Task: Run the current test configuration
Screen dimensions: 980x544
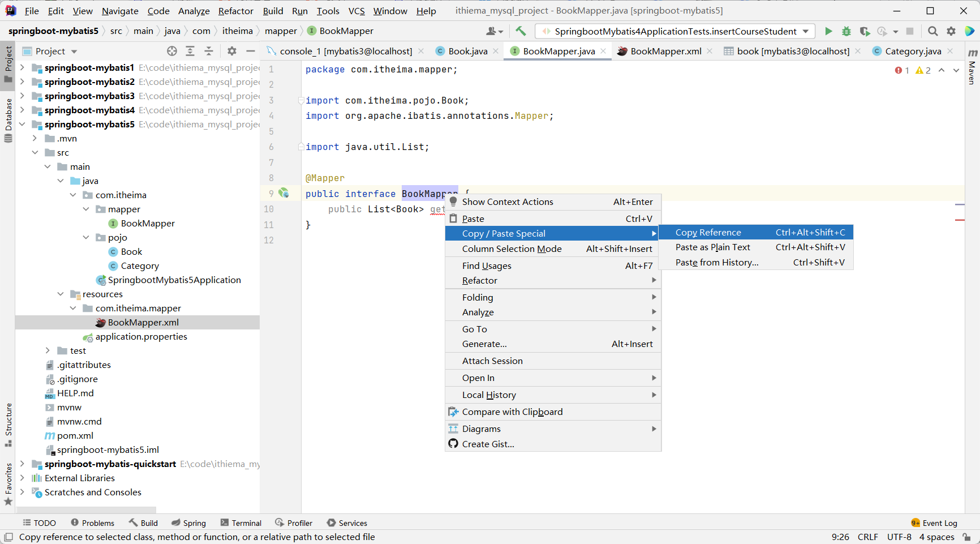Action: coord(828,31)
